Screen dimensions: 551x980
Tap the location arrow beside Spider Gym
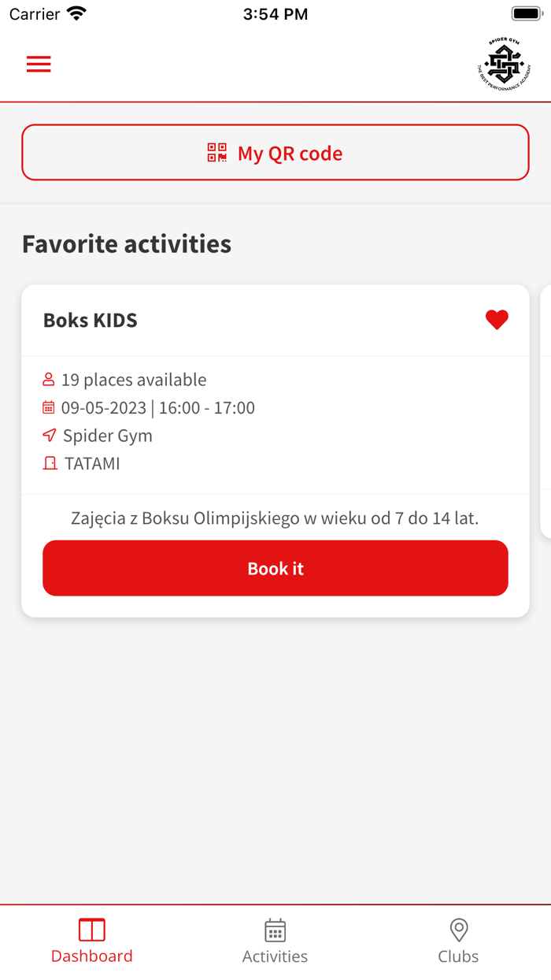[x=50, y=436]
